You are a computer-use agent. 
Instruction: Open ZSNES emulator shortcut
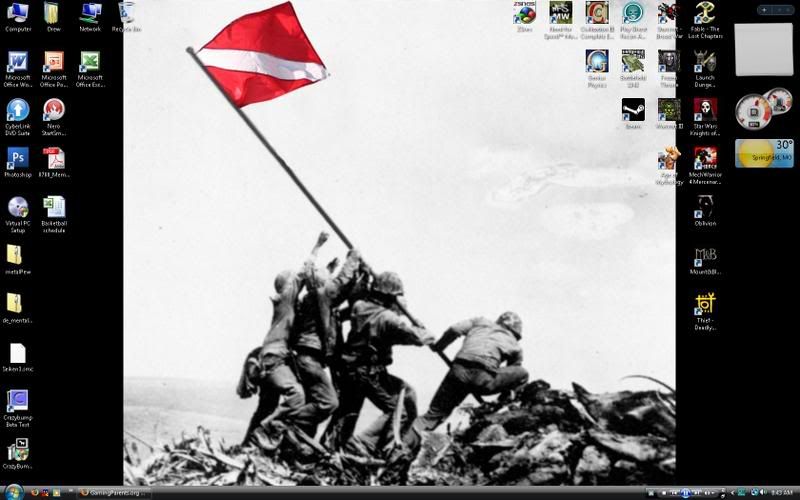524,13
